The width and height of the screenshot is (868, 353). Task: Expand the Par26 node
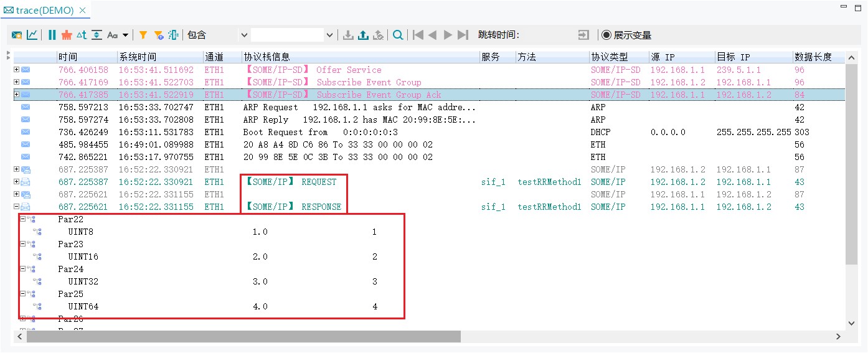tap(23, 319)
